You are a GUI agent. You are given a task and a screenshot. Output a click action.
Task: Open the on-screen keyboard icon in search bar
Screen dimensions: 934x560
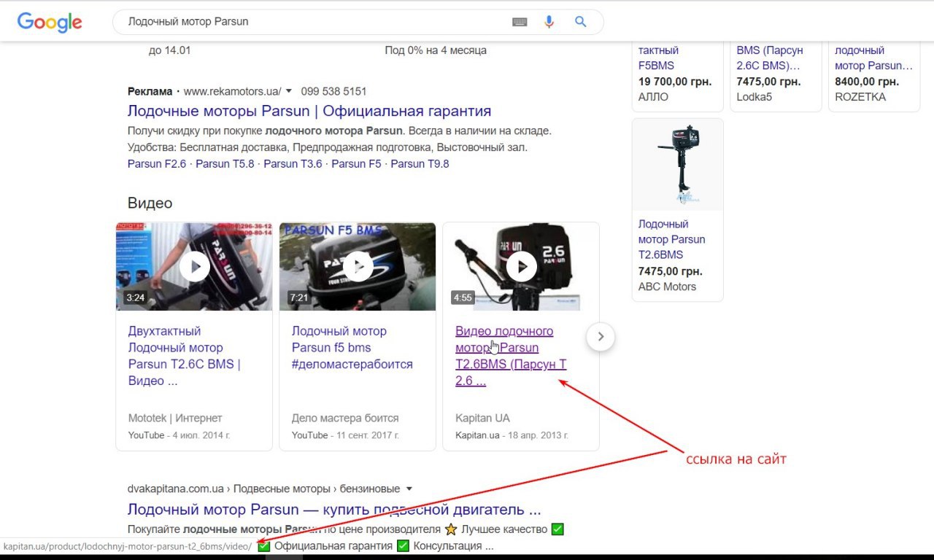520,22
